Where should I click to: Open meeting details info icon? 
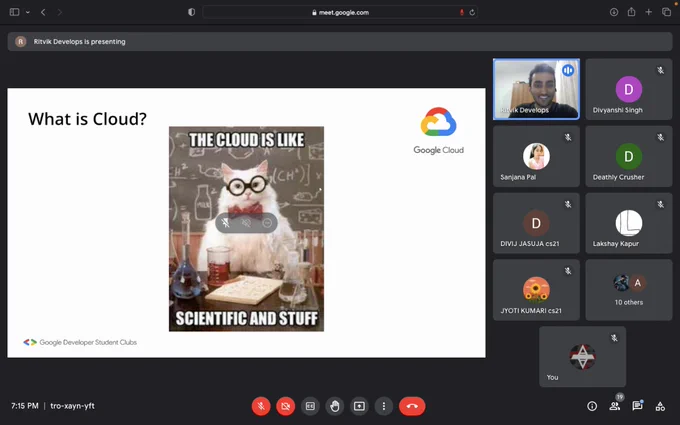[x=592, y=406]
